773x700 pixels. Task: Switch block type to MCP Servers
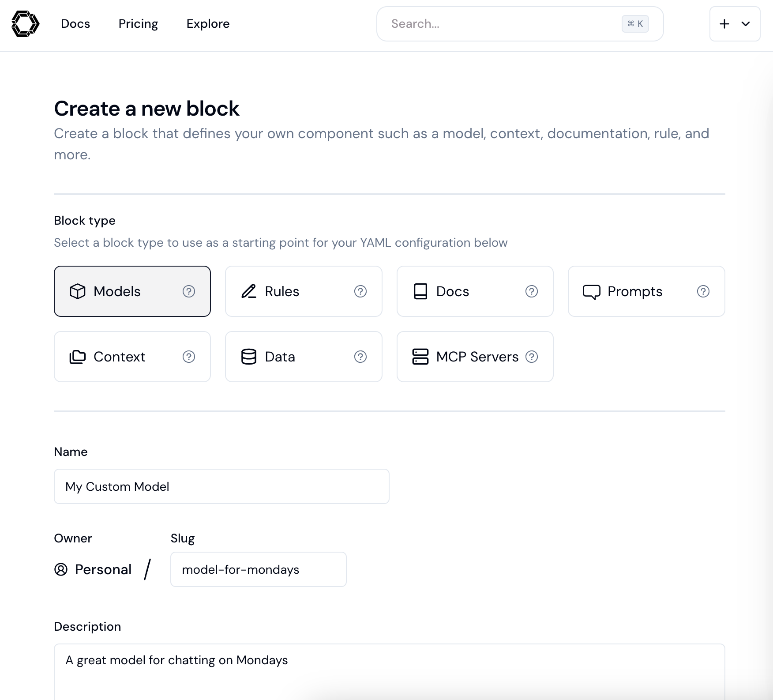click(x=474, y=357)
